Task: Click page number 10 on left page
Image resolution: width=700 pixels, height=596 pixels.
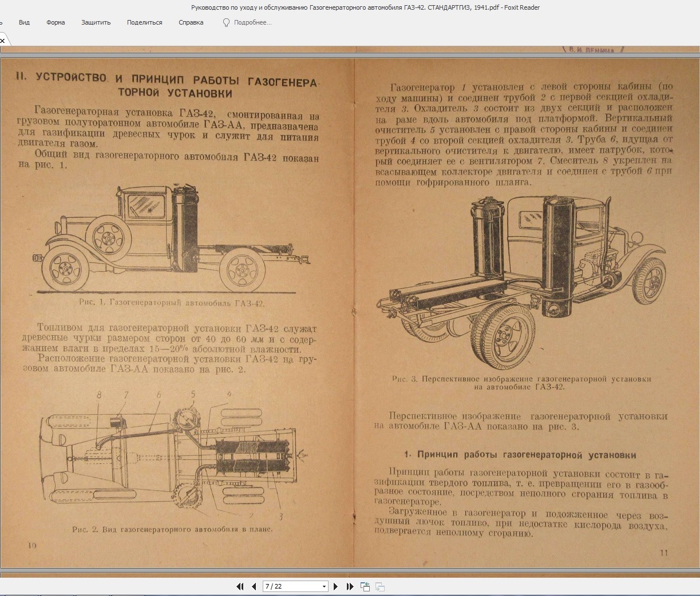Action: (32, 545)
